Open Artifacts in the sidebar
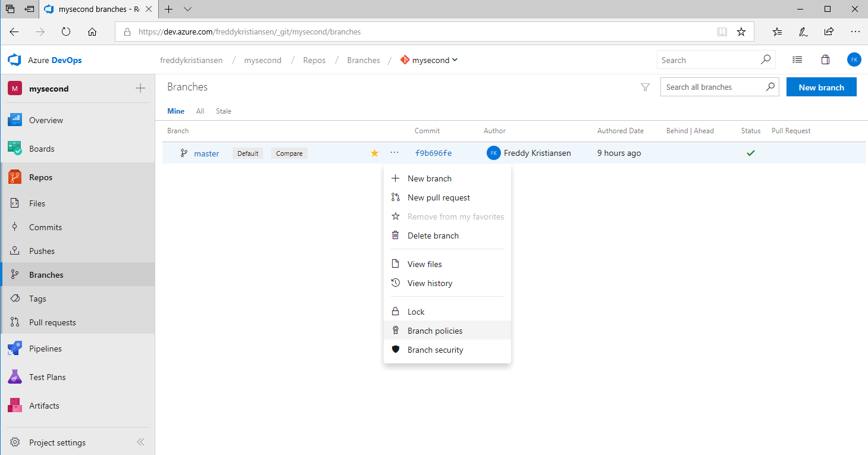The height and width of the screenshot is (455, 868). coord(44,406)
